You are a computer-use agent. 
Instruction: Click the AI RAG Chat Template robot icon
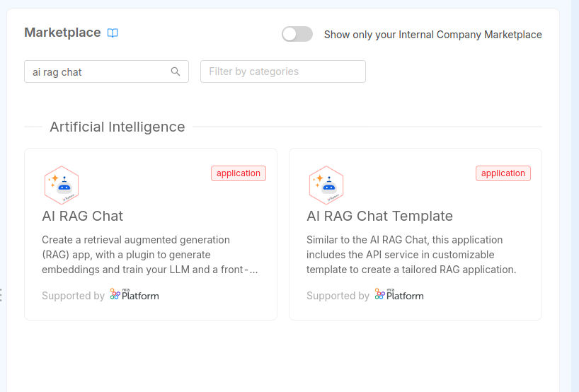(x=326, y=185)
